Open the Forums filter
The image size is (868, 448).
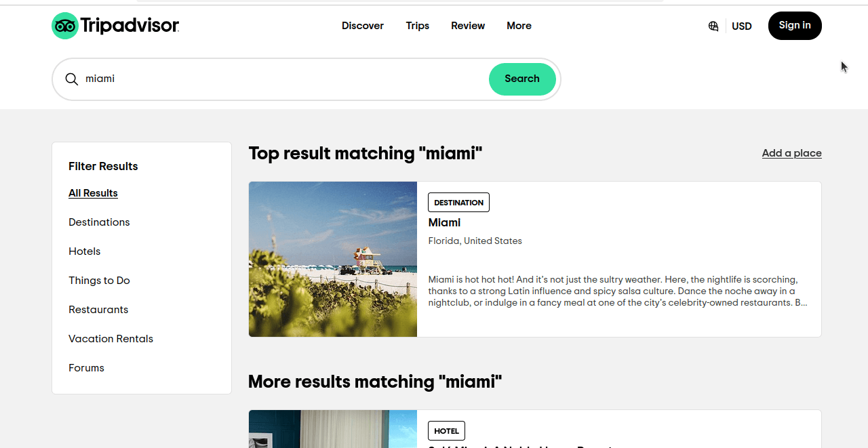click(x=86, y=367)
